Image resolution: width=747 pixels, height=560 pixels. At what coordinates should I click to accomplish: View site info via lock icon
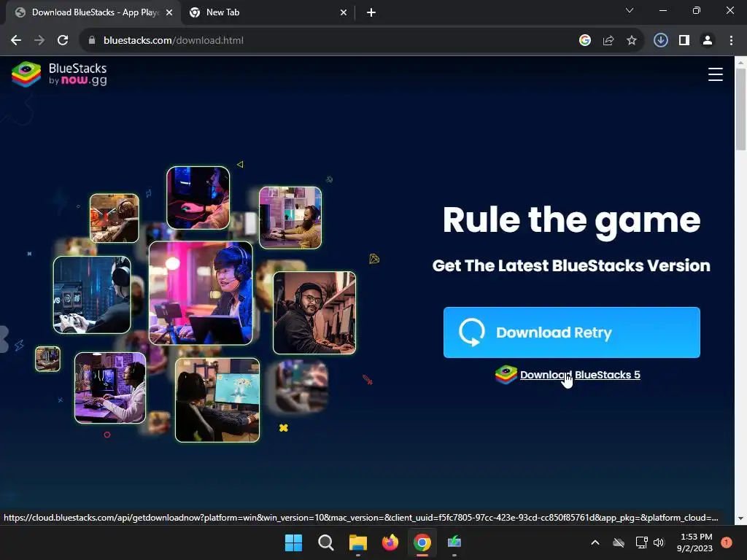click(x=92, y=41)
